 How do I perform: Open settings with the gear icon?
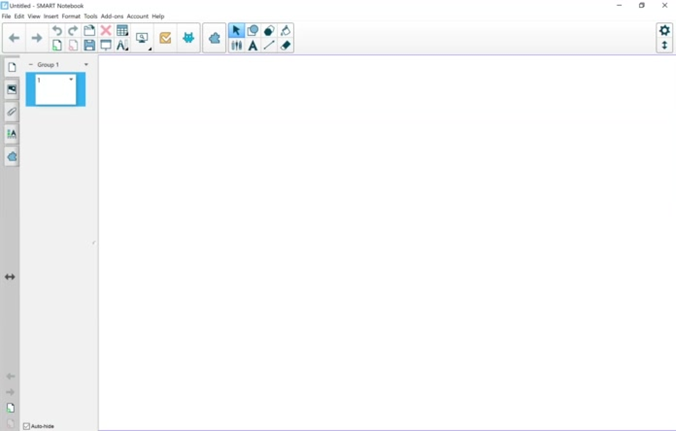tap(664, 31)
